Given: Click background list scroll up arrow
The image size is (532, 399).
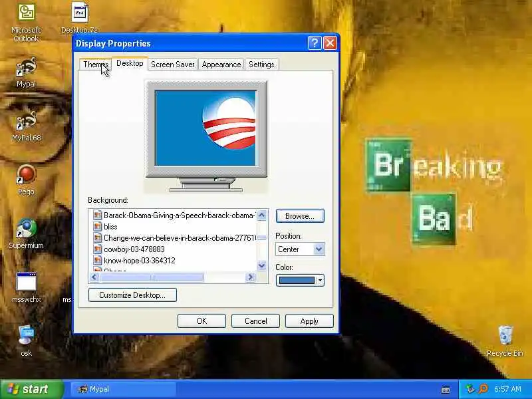Looking at the screenshot, I should click(261, 215).
